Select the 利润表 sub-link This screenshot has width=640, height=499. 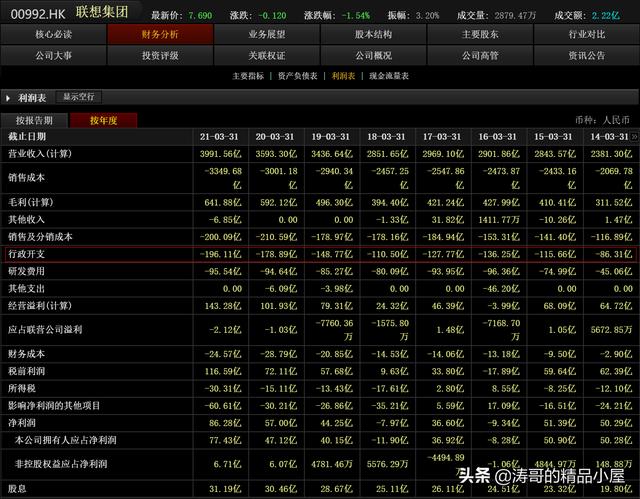coord(343,76)
